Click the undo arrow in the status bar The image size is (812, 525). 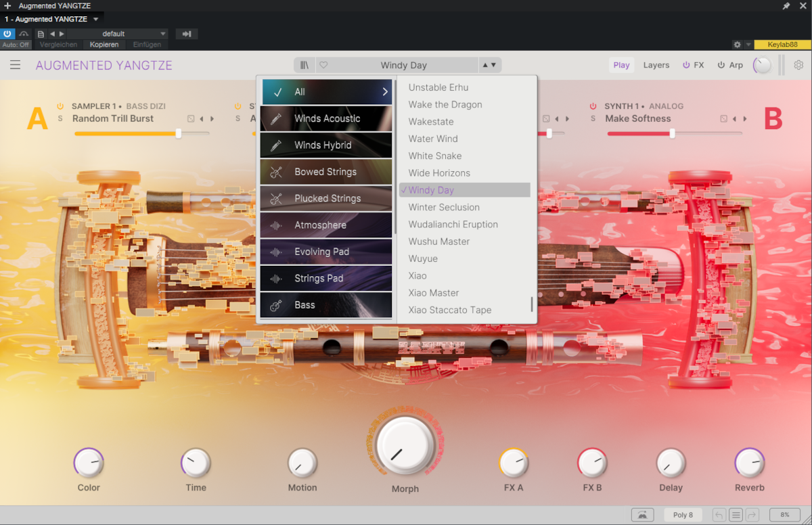pyautogui.click(x=719, y=515)
